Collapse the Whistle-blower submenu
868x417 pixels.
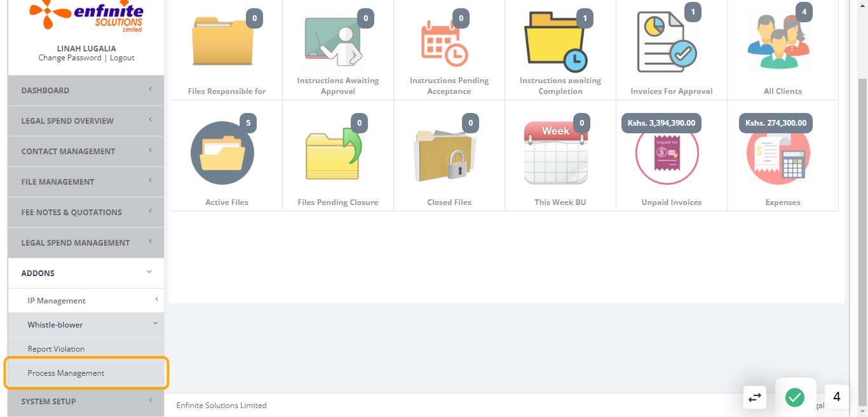coord(86,324)
